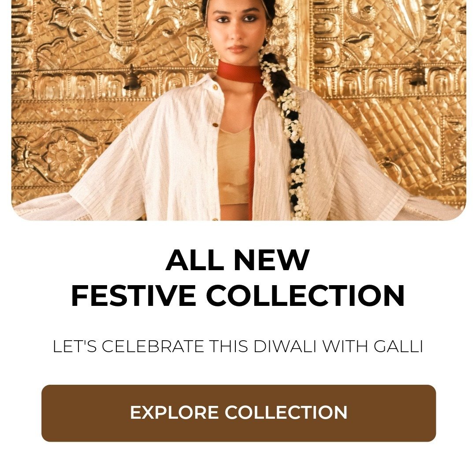Tap the small brass bell on the left

pyautogui.click(x=132, y=79)
